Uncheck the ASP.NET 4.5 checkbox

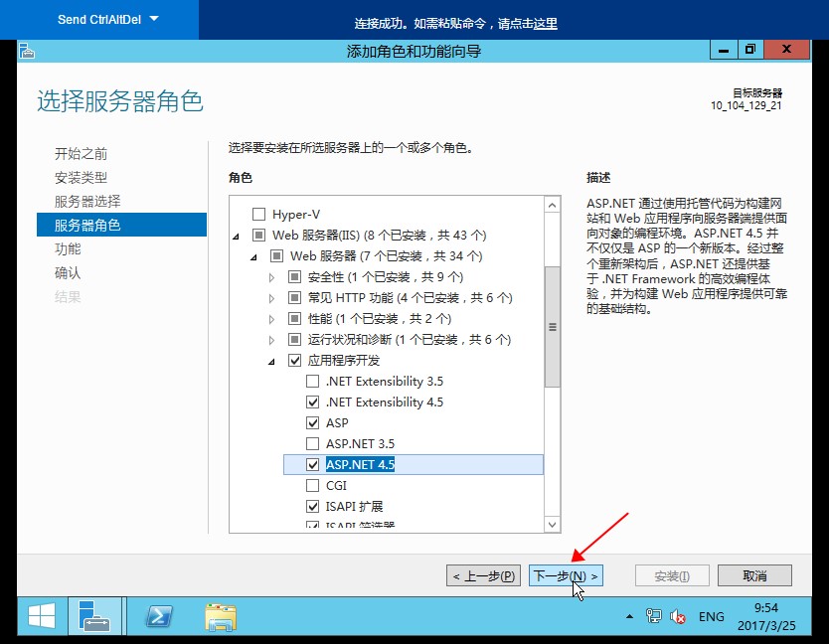[x=312, y=465]
